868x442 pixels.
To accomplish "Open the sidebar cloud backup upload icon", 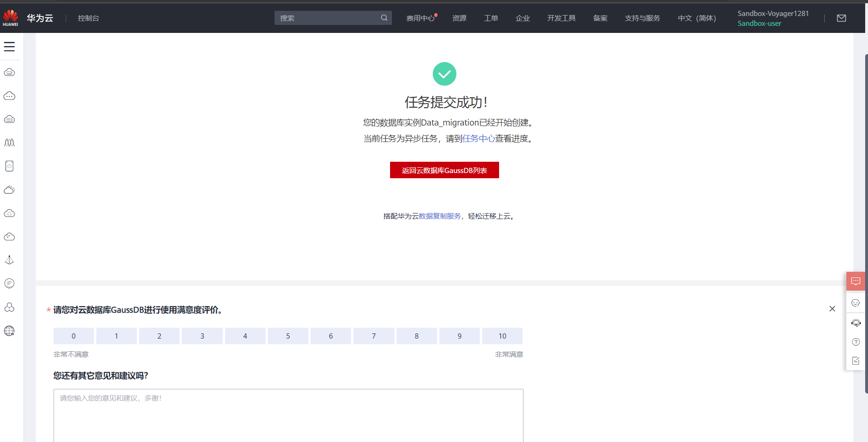I will 9,213.
